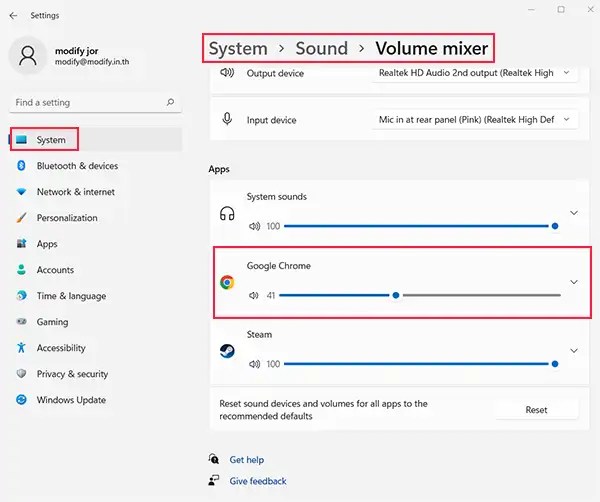This screenshot has width=600, height=502.
Task: Click the Get help icon
Action: pyautogui.click(x=214, y=458)
